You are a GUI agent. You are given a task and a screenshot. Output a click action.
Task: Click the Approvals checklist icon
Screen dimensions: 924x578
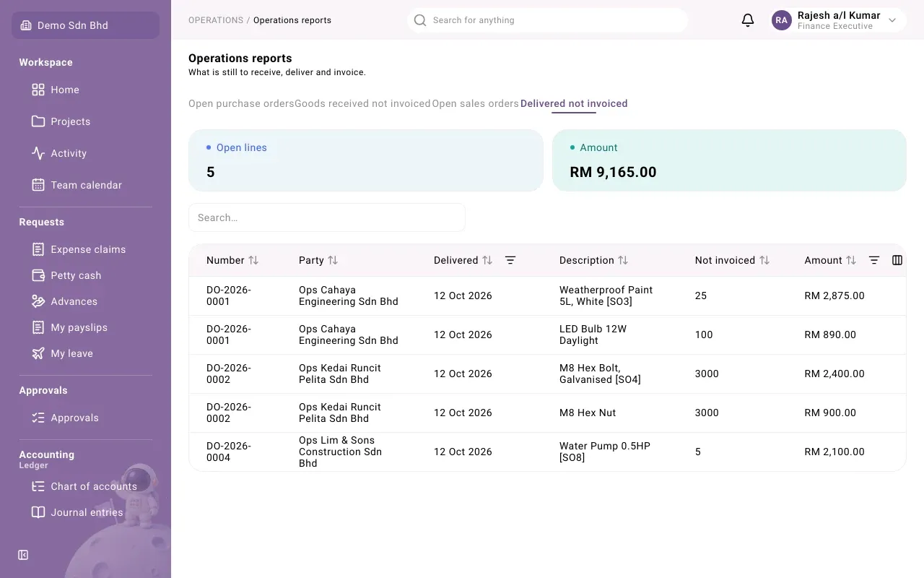point(38,418)
